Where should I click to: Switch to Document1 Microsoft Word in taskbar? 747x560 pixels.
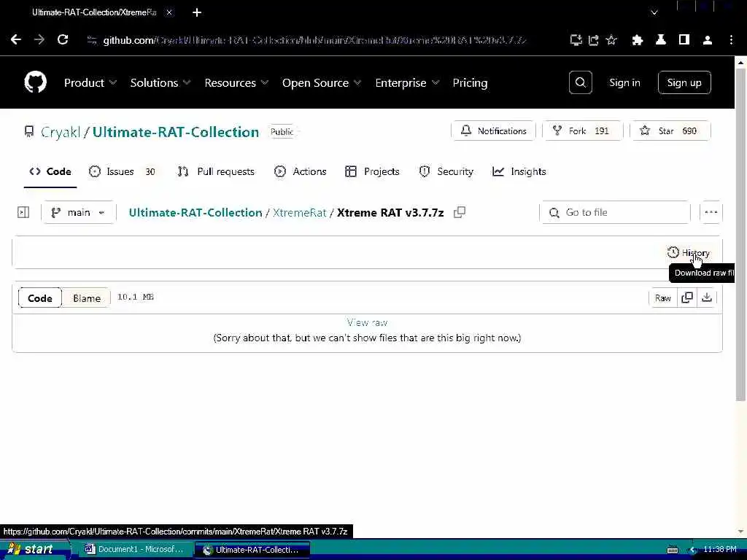coord(135,549)
